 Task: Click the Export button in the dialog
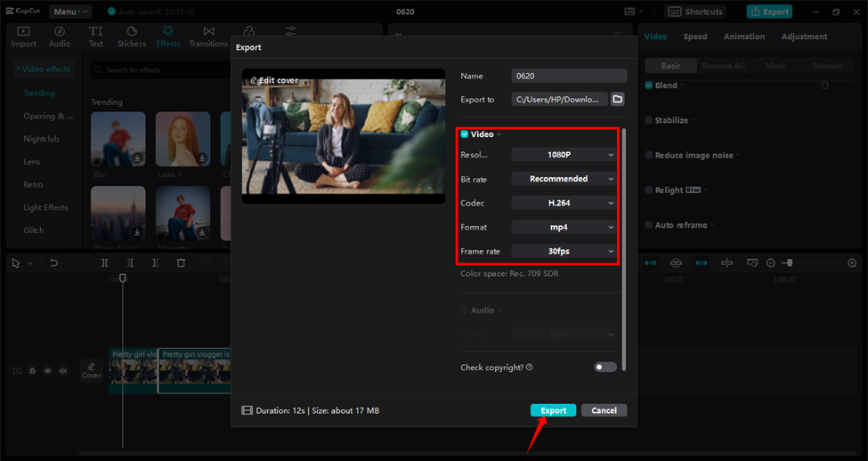click(x=553, y=410)
